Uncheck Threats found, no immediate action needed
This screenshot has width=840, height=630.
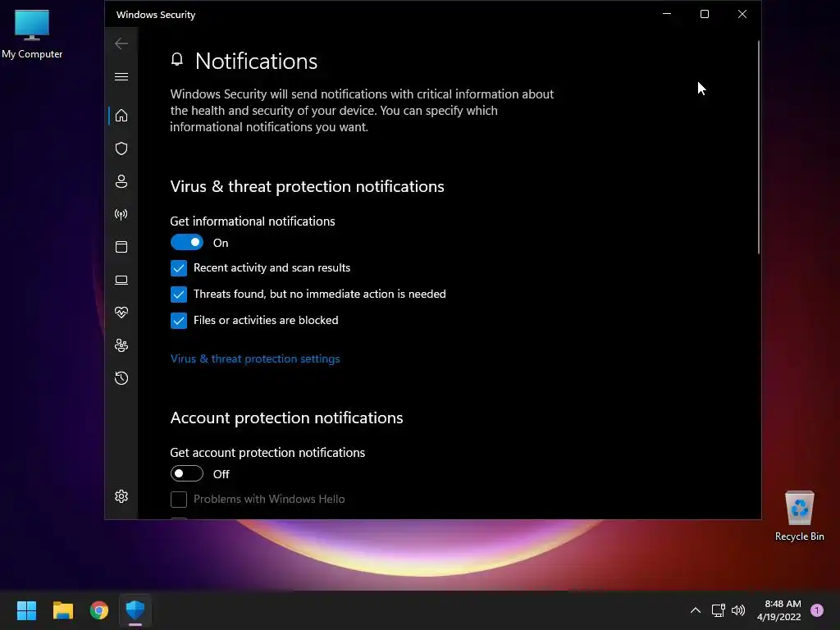(178, 294)
